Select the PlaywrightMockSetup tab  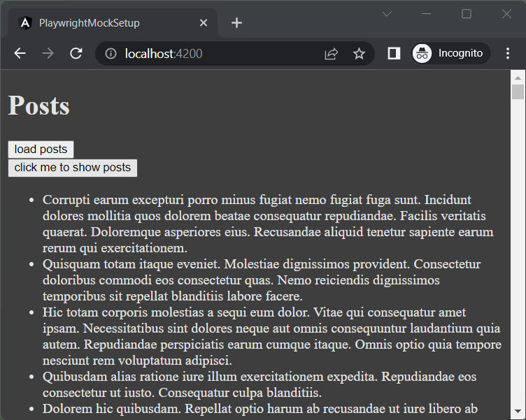(x=113, y=23)
